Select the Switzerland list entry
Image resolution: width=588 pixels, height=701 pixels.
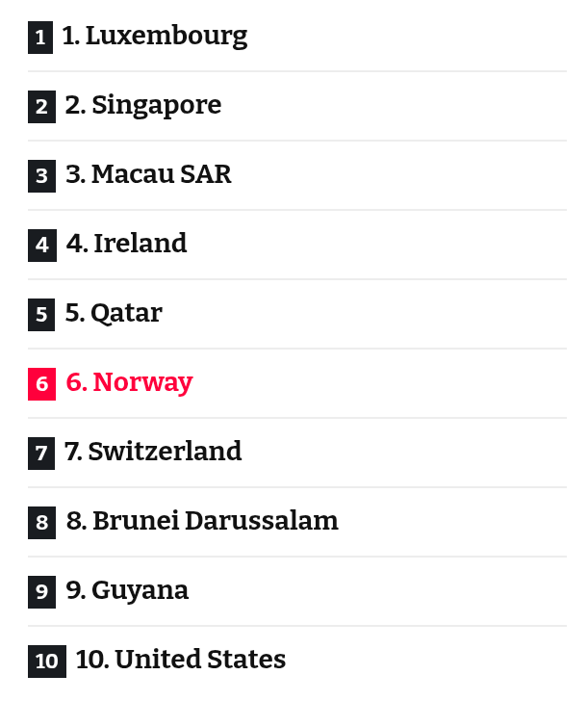click(153, 453)
